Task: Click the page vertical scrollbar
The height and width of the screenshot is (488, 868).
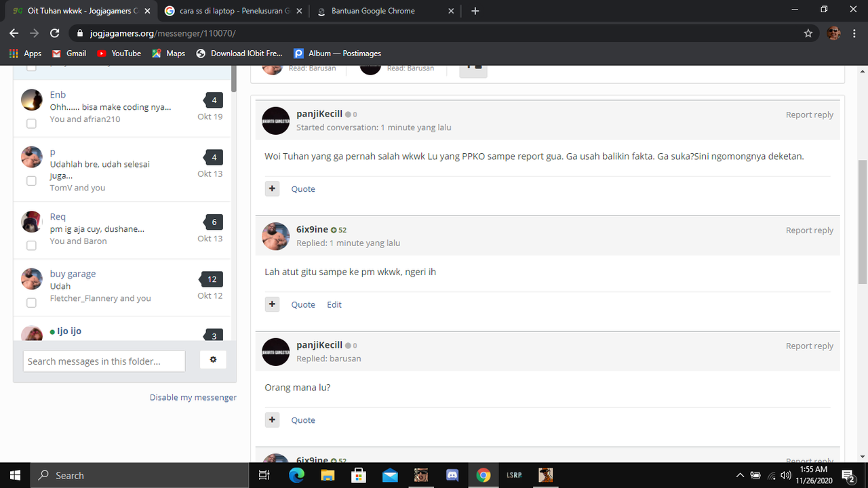Action: 863,222
